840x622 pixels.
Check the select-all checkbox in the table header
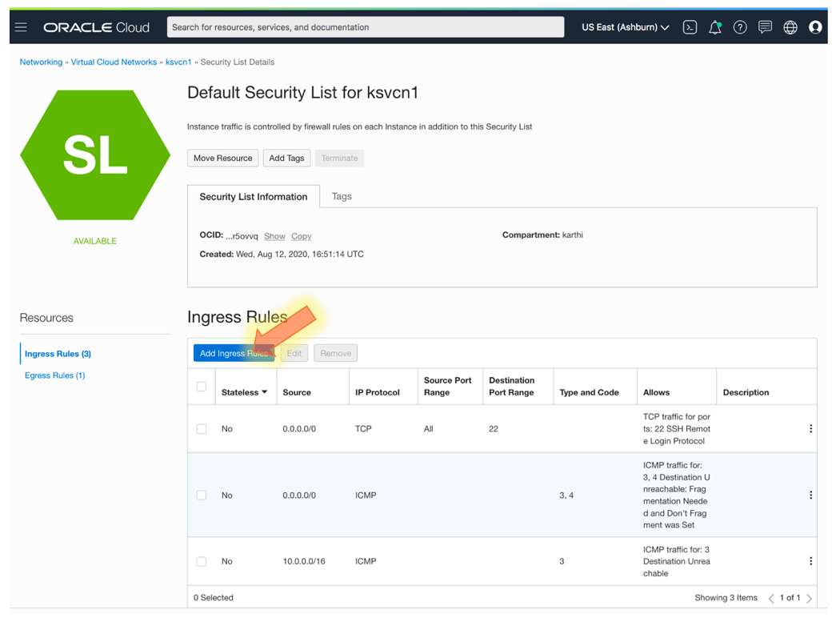pyautogui.click(x=201, y=386)
